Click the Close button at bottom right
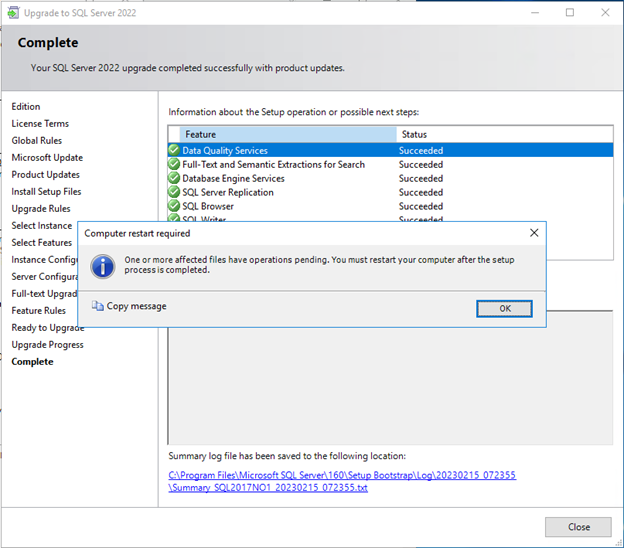This screenshot has width=624, height=548. [578, 527]
